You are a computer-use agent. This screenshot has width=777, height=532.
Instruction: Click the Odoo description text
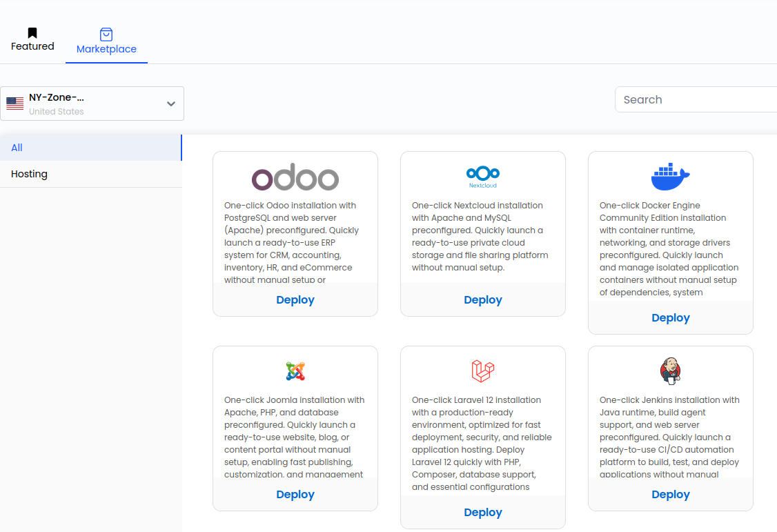(291, 242)
